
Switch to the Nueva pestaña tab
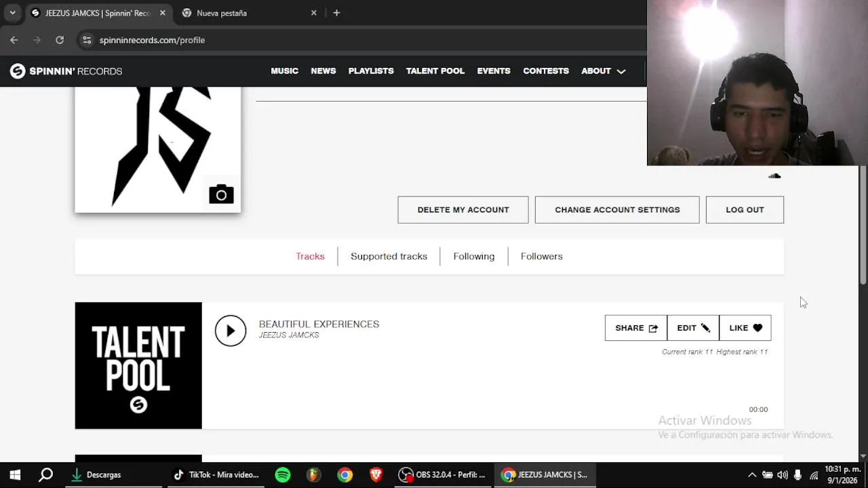point(249,13)
